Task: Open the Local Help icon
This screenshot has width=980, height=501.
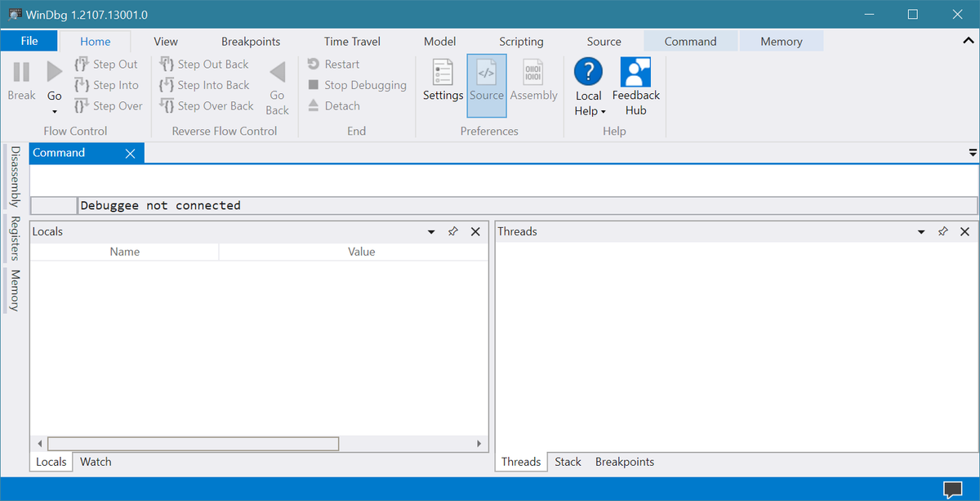Action: (588, 72)
